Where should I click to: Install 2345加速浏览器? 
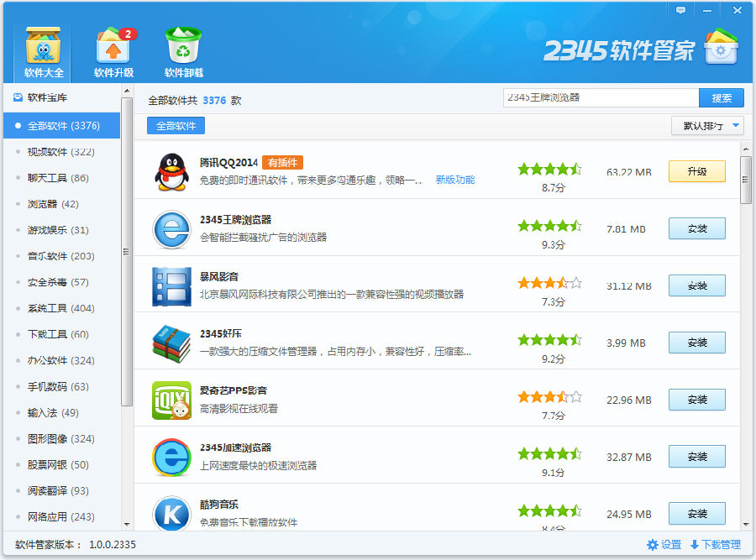coord(696,457)
